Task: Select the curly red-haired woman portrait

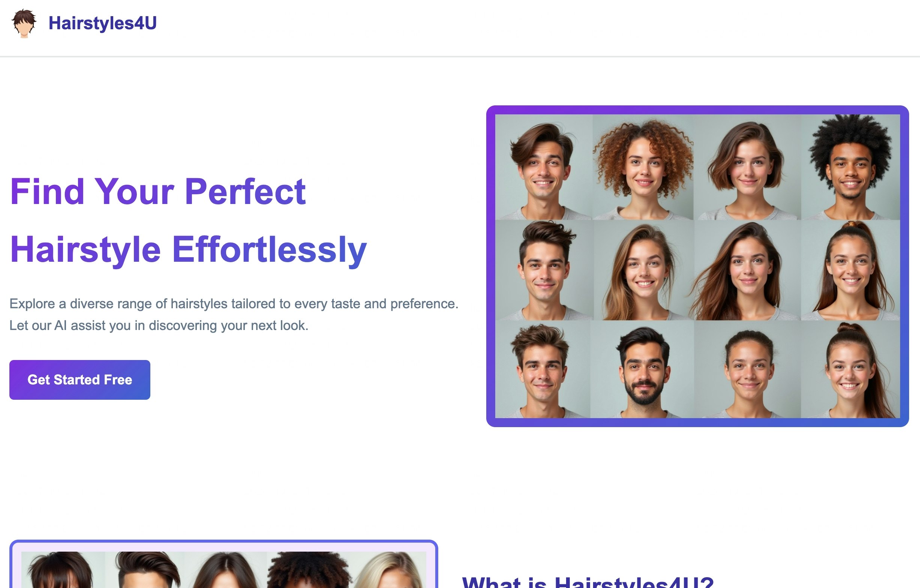Action: (643, 167)
